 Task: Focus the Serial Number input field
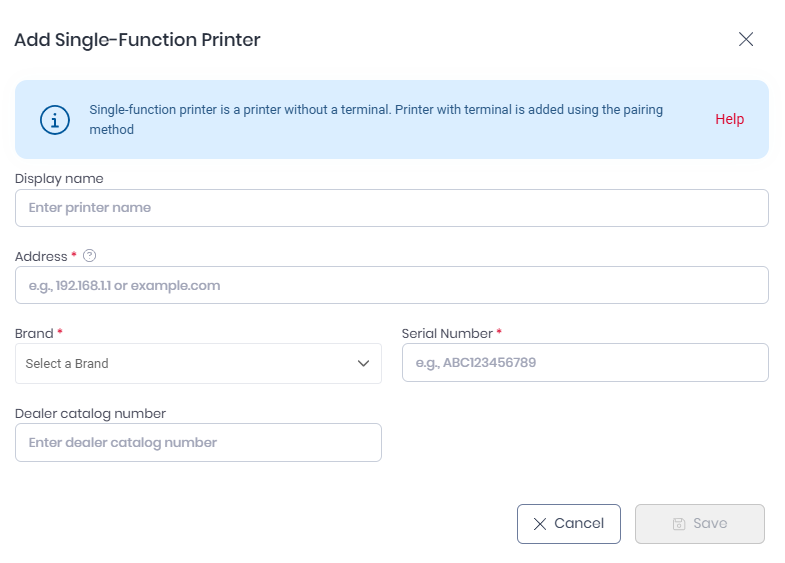pyautogui.click(x=585, y=363)
